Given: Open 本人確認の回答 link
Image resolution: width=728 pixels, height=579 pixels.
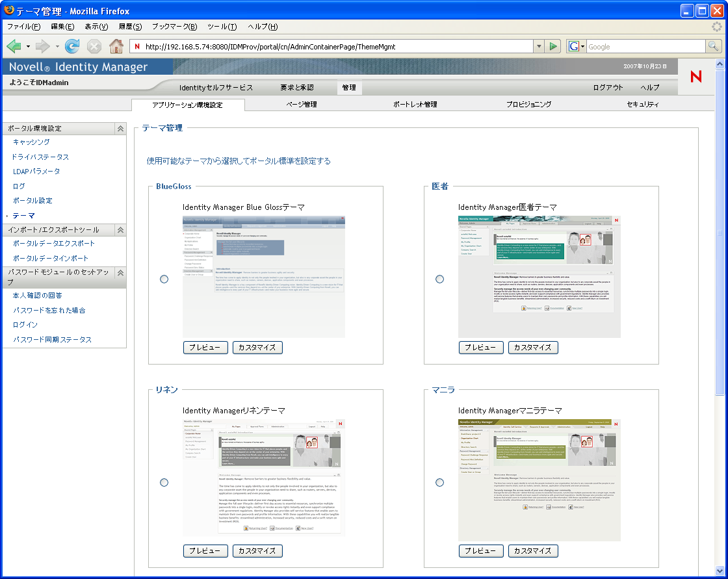Looking at the screenshot, I should (37, 295).
